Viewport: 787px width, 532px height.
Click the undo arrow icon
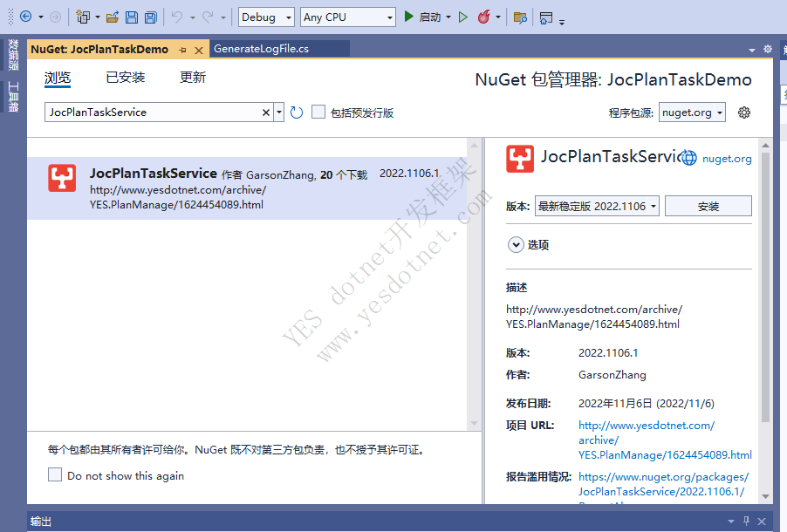coord(177,17)
